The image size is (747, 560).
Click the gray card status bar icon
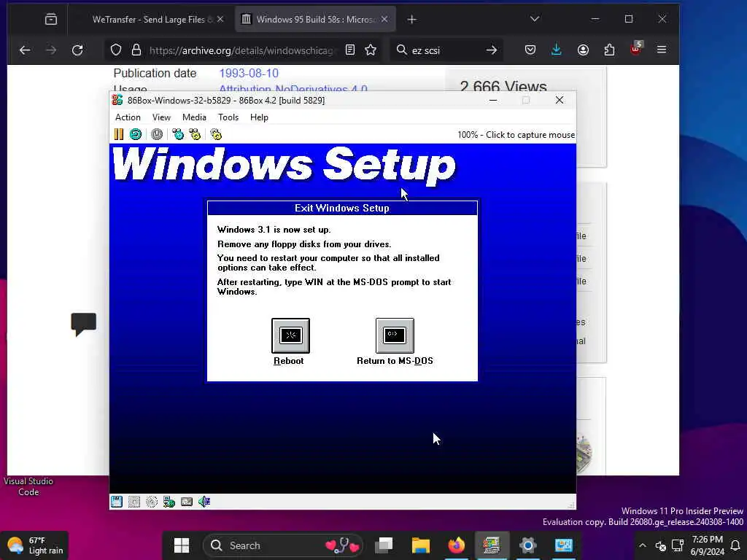[187, 502]
